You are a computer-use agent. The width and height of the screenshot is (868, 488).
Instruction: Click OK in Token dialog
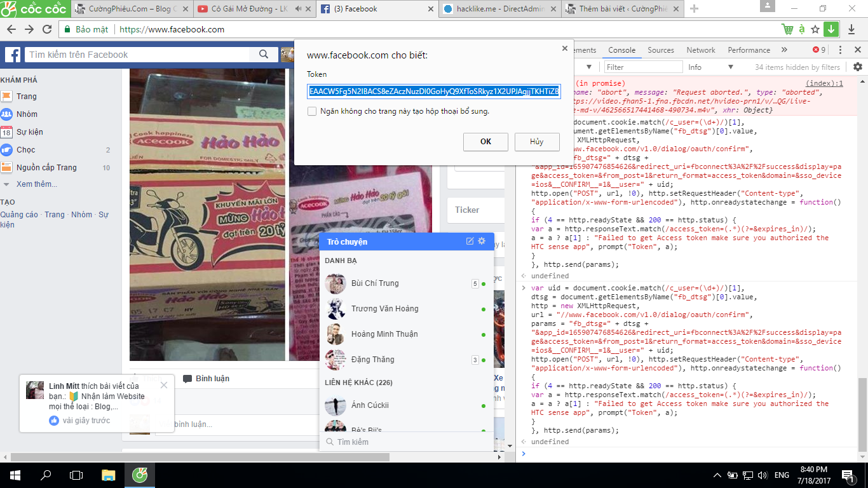tap(485, 142)
